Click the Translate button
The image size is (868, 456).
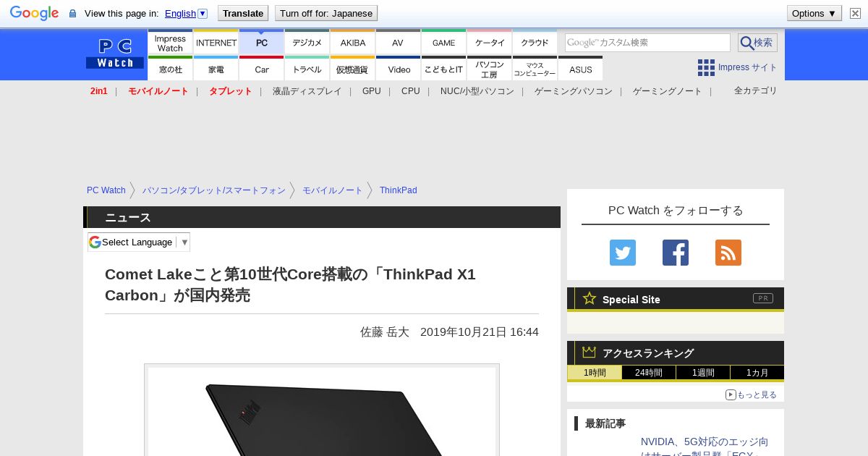[242, 13]
